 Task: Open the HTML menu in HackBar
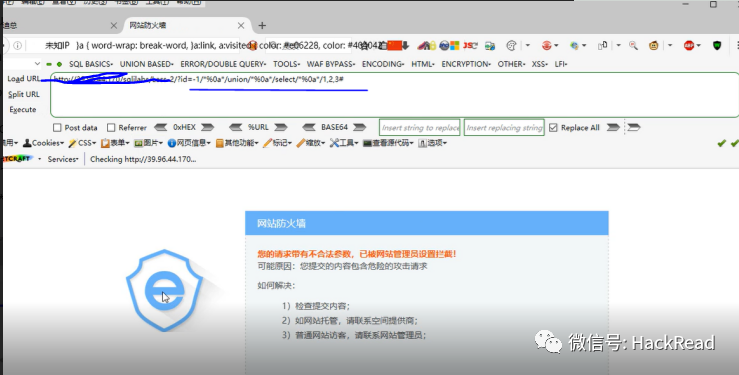423,64
